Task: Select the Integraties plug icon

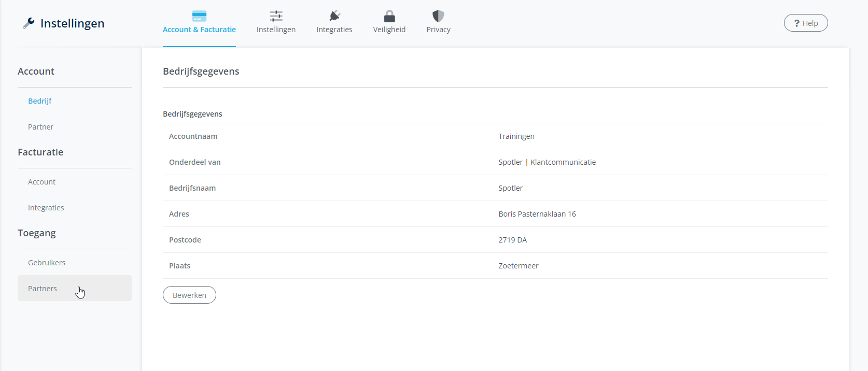Action: (334, 16)
